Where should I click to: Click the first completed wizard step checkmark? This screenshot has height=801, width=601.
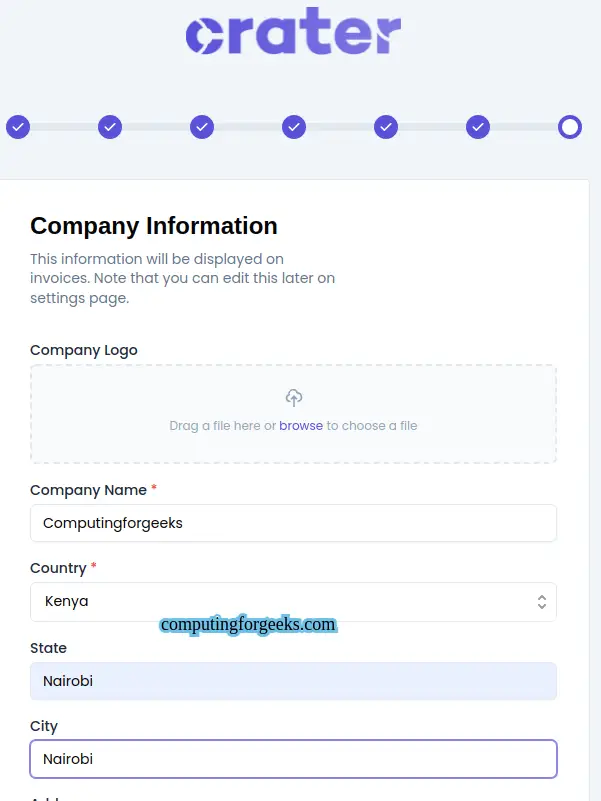(x=18, y=127)
